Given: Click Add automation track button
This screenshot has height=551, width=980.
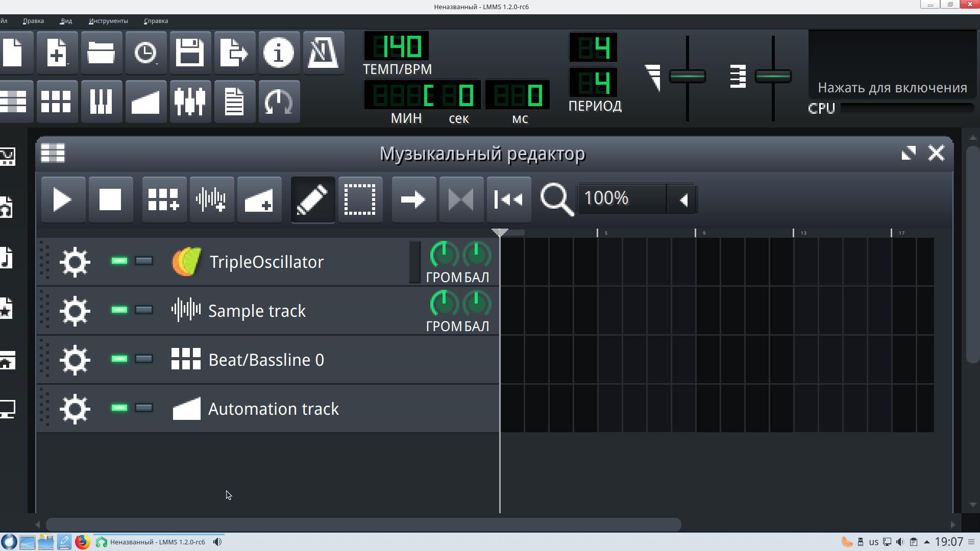Looking at the screenshot, I should [x=259, y=199].
